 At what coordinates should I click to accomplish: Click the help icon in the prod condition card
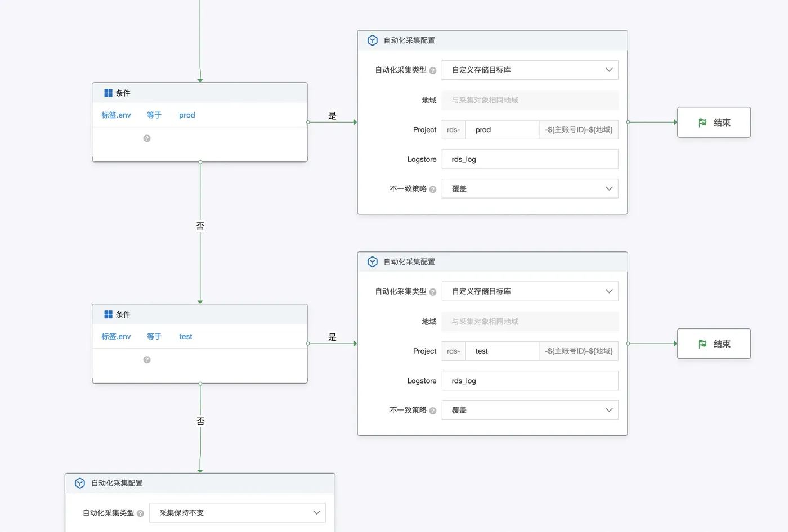pos(147,138)
